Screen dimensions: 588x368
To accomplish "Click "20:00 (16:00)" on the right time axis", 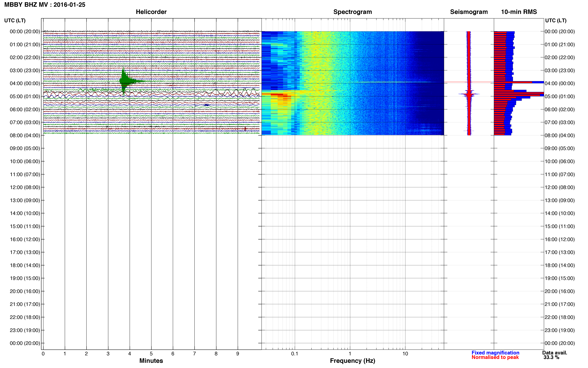I will [x=560, y=291].
